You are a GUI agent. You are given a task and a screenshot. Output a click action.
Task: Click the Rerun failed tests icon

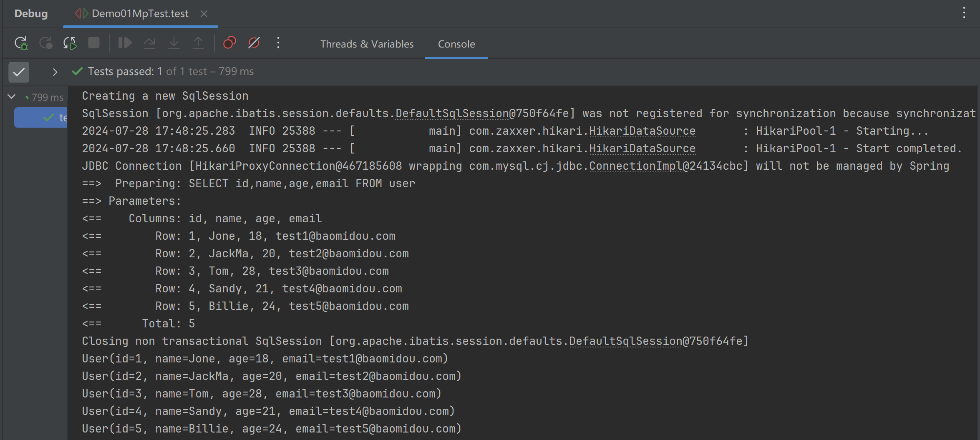[46, 43]
